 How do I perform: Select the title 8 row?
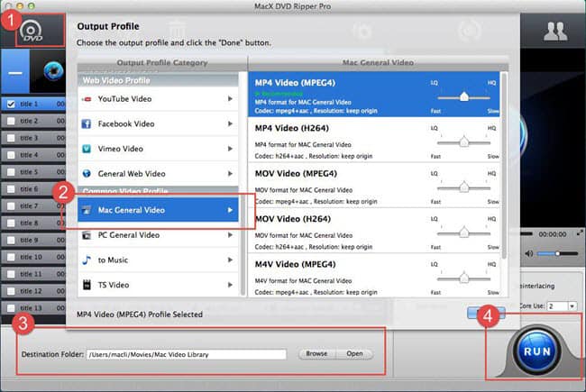click(33, 223)
